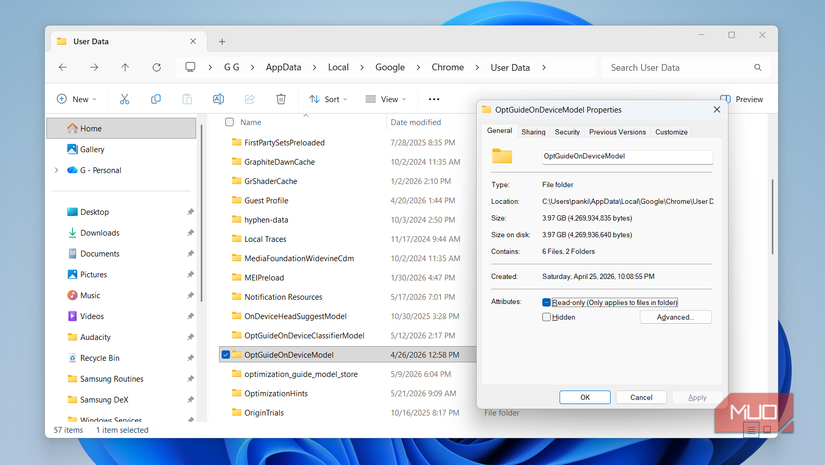Click the Rename icon
This screenshot has width=825, height=465.
pos(218,99)
